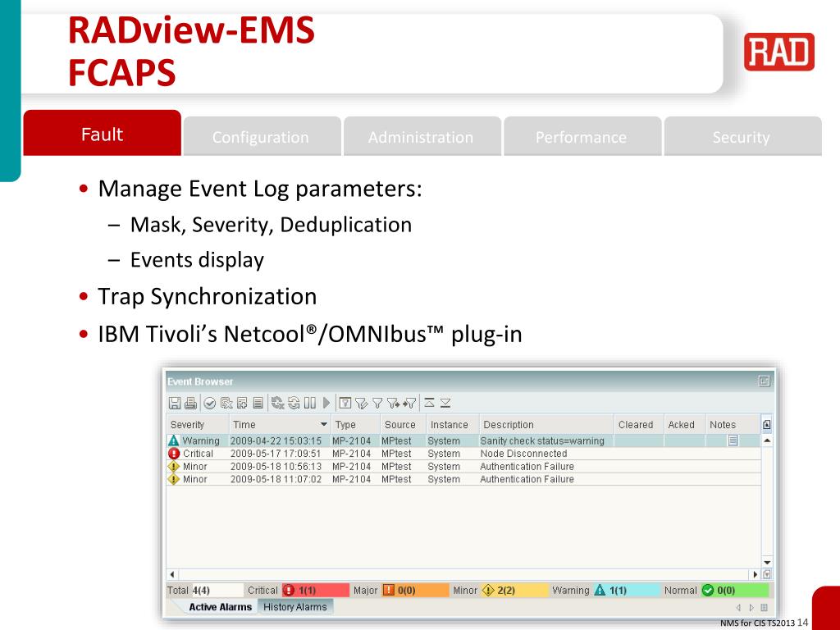Screen dimensions: 840x630
Task: Click the Edit filter funnel-with-pencil icon
Action: tap(362, 403)
